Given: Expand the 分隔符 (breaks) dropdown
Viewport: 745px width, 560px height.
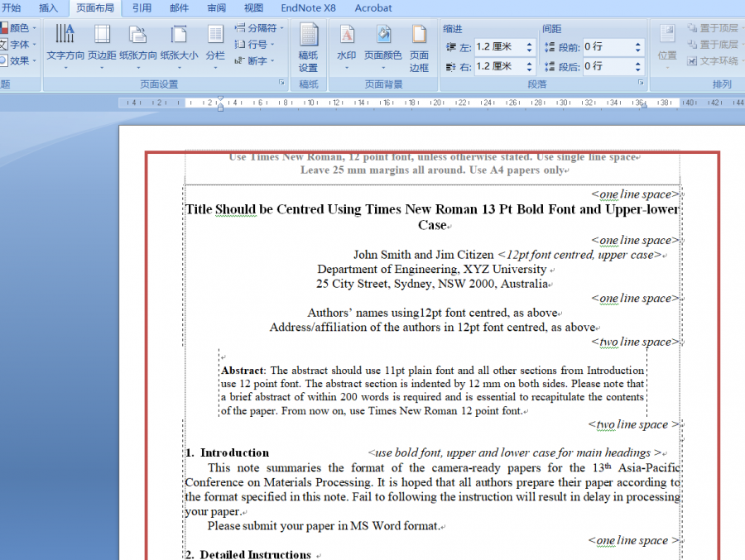Looking at the screenshot, I should (259, 28).
